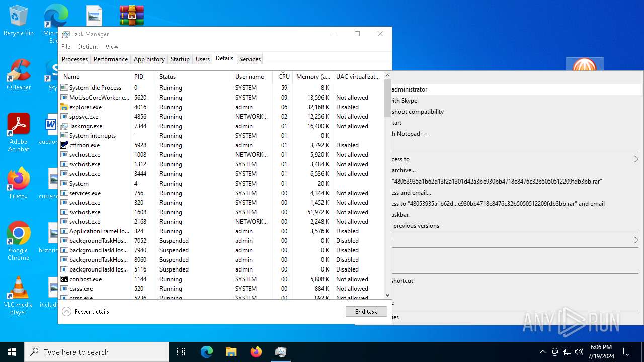
Task: Click the Task Manager title bar icon
Action: coord(66,34)
